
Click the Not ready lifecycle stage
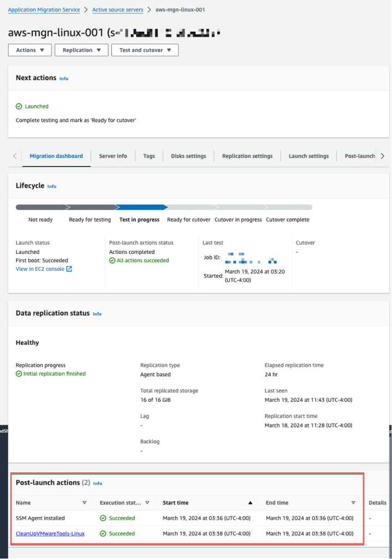40,219
